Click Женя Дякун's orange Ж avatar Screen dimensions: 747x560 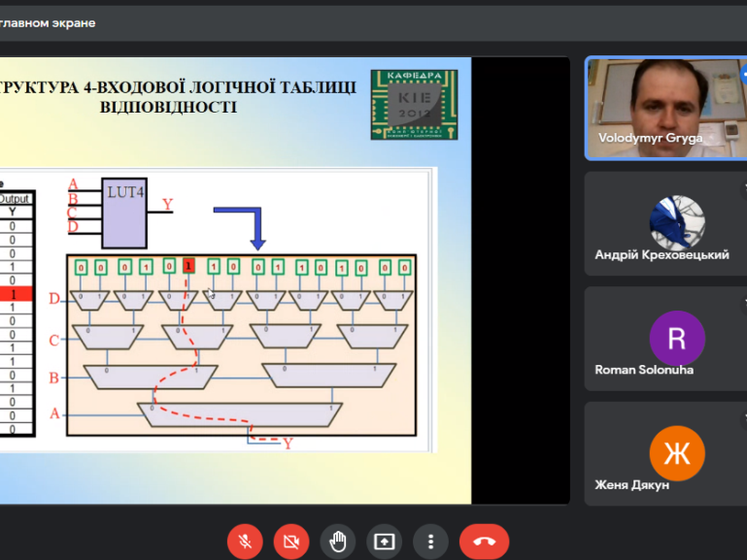(677, 453)
